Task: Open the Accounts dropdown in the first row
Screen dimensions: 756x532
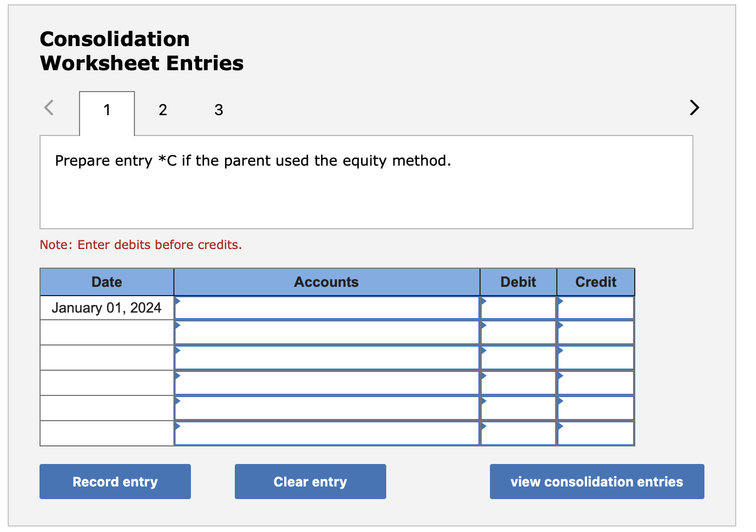Action: click(179, 301)
